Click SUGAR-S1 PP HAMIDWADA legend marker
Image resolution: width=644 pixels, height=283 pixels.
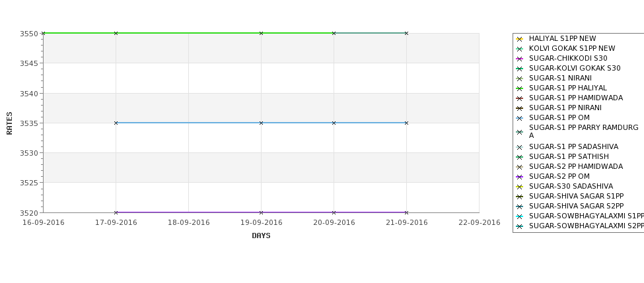520,98
